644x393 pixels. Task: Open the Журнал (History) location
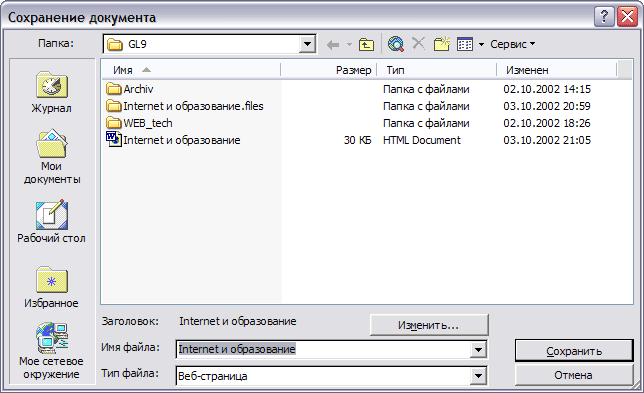coord(51,93)
